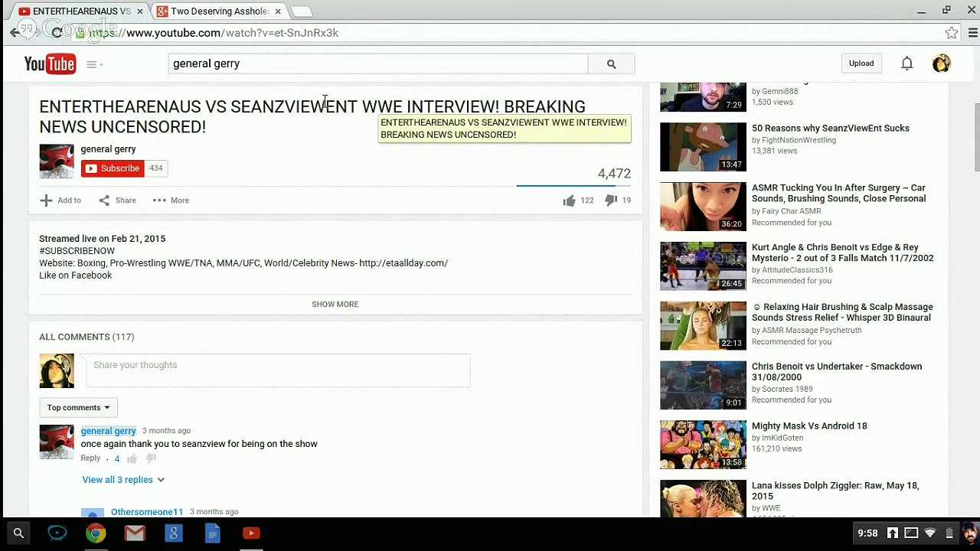
Task: Open the general gerry channel name link
Action: (x=108, y=149)
